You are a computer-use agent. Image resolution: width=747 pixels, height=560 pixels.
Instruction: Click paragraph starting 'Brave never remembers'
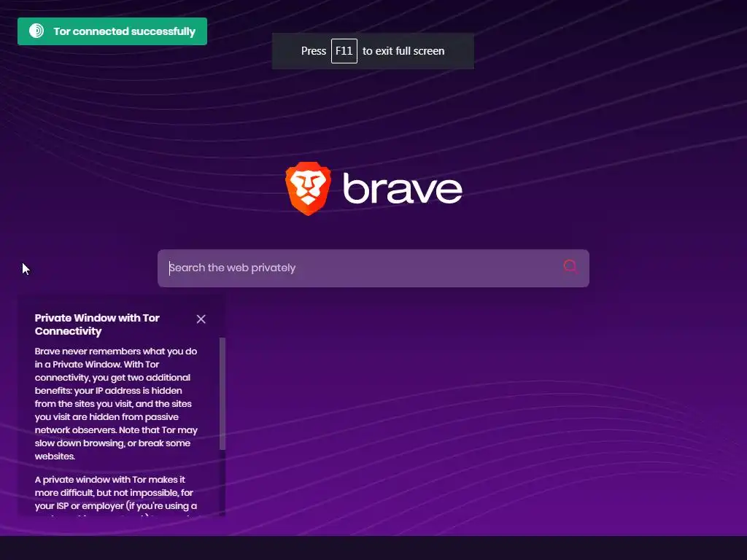pos(116,403)
